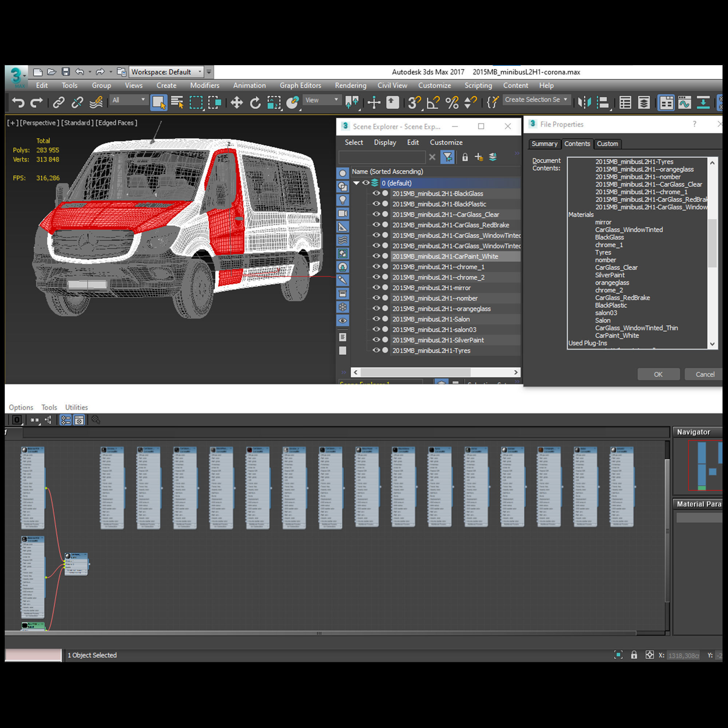Toggle visibility of 2015MB_minibusL2H1-SilverPaint
The height and width of the screenshot is (728, 728).
tap(376, 340)
